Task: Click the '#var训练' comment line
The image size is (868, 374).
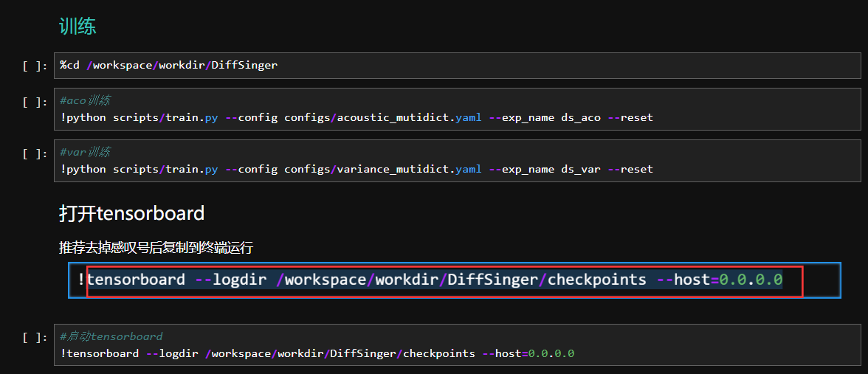Action: pos(86,152)
